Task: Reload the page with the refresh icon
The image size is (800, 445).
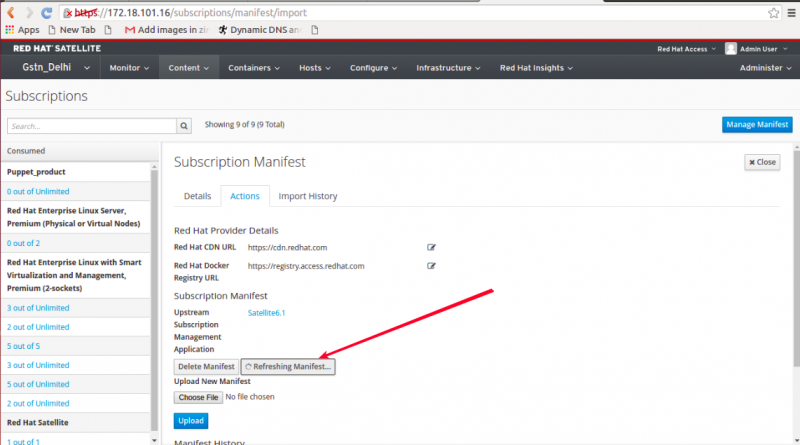Action: point(46,13)
